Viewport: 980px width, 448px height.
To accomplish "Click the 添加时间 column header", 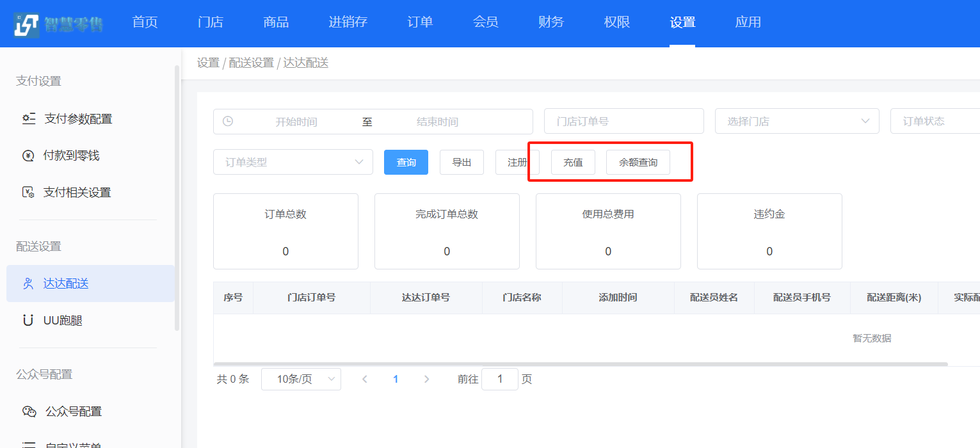I will [618, 298].
